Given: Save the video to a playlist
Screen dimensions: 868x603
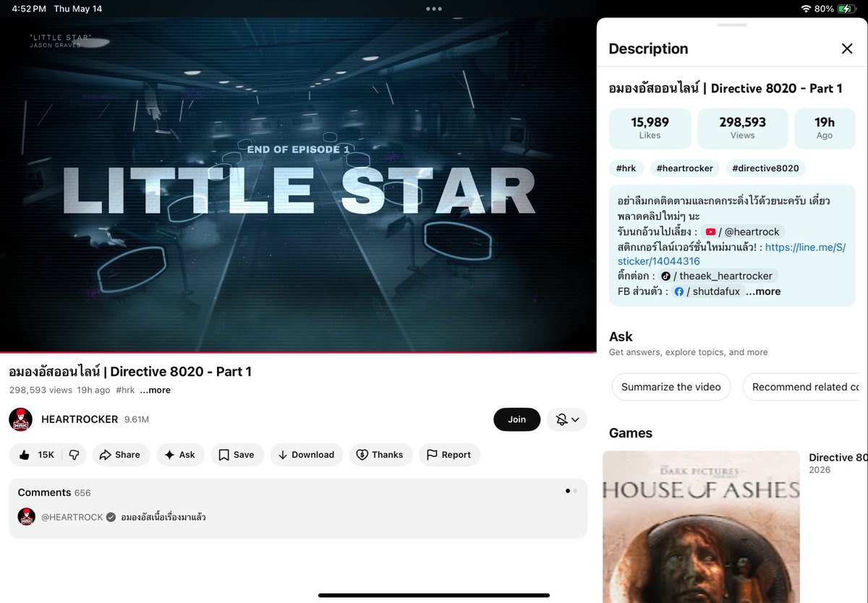Looking at the screenshot, I should click(x=237, y=455).
